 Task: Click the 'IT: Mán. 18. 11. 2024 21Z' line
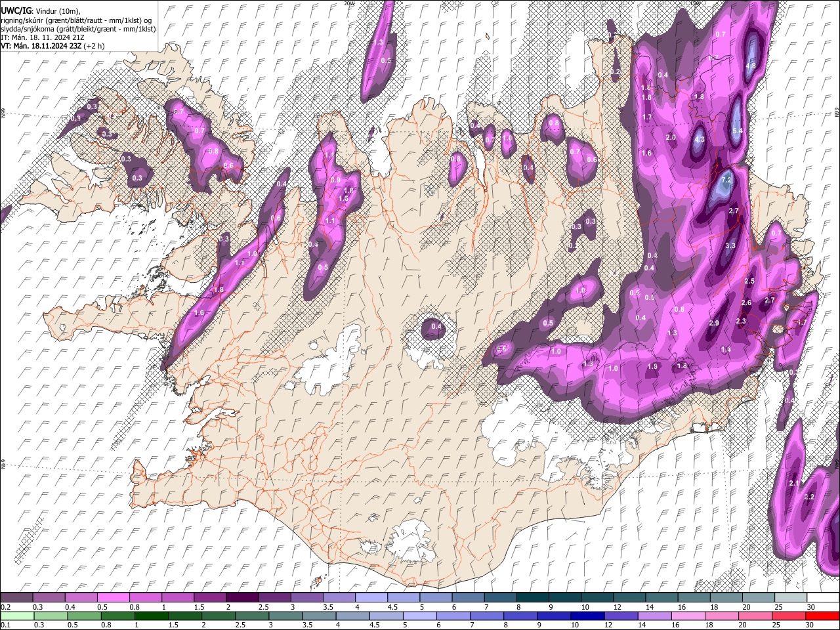(43, 37)
